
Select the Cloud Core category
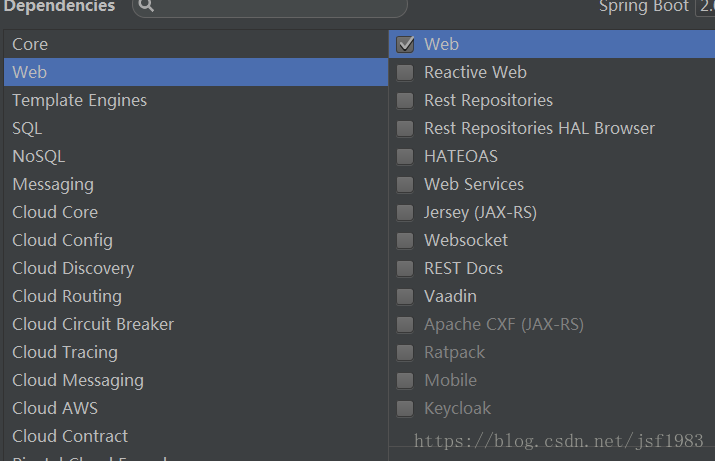196,212
